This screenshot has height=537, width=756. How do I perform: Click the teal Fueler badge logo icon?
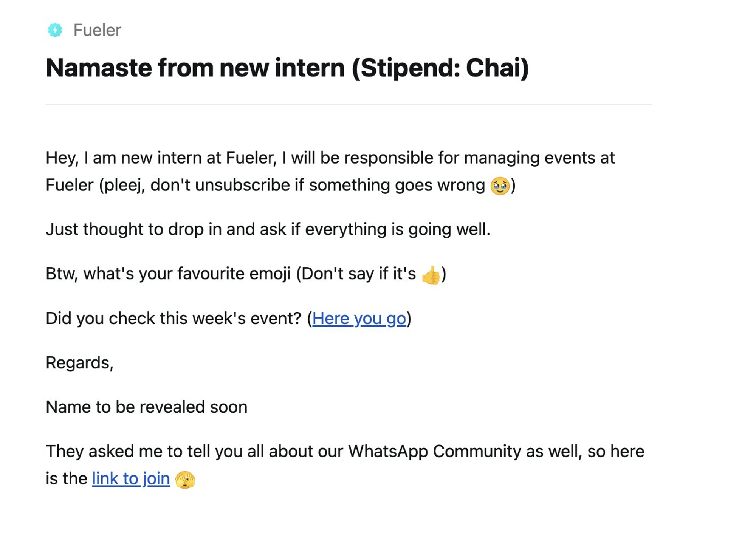pos(55,30)
